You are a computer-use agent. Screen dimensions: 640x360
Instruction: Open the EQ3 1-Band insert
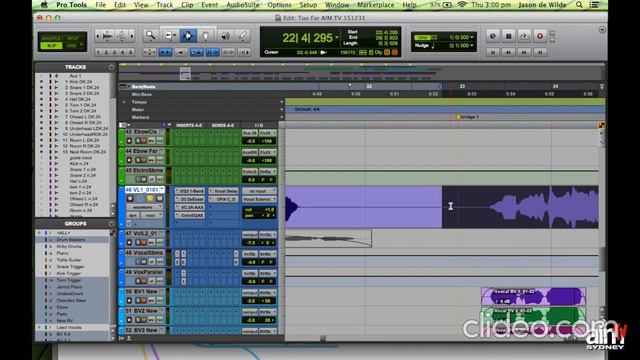191,191
